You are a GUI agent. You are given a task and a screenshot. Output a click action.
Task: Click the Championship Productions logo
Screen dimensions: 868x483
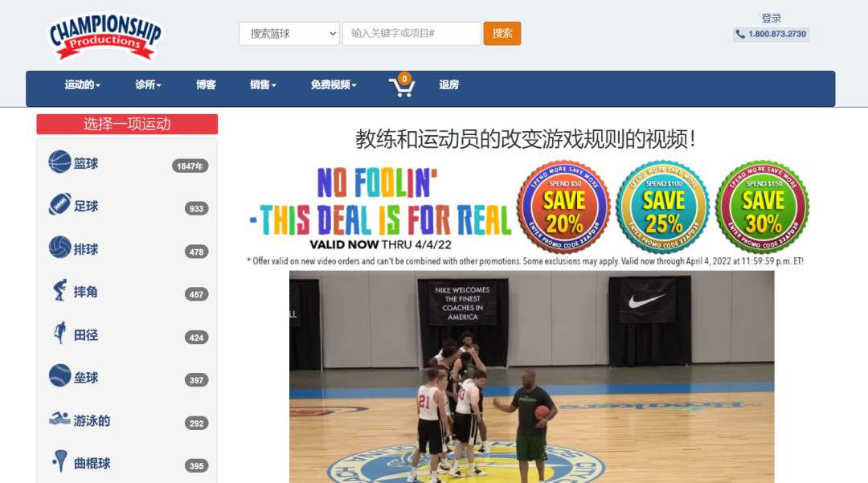tap(105, 36)
